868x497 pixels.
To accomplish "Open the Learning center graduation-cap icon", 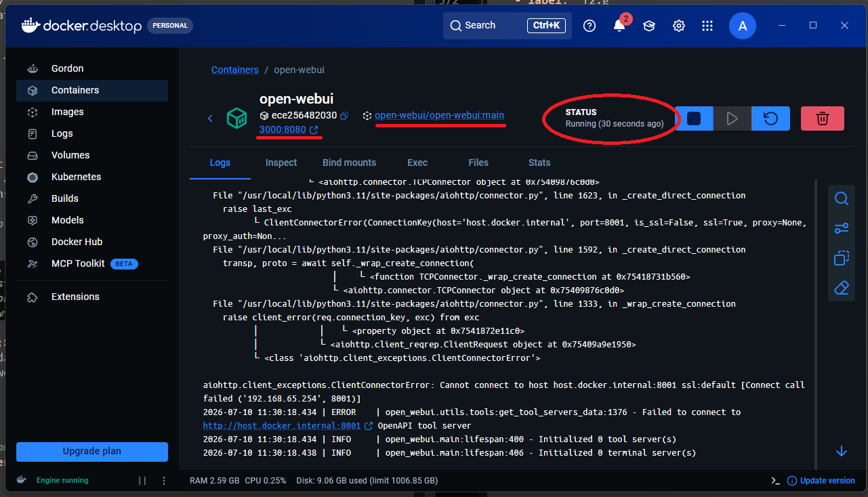I will click(649, 26).
